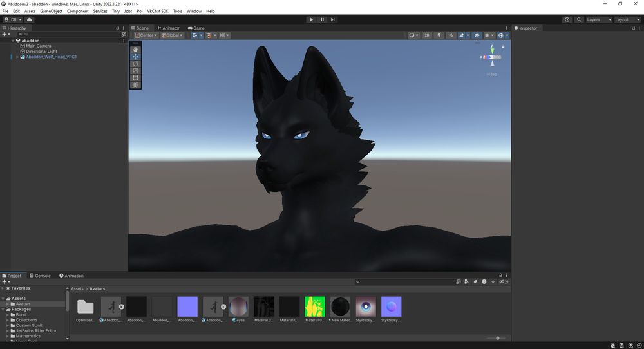
Task: Select the Hand view tool
Action: point(135,50)
